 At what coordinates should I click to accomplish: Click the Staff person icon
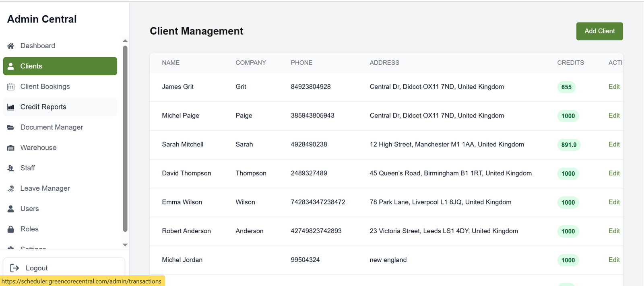pyautogui.click(x=11, y=168)
